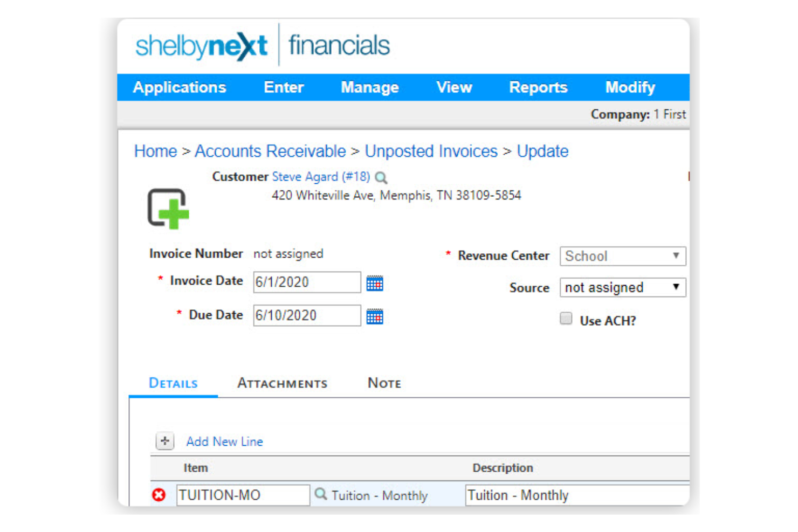798x532 pixels.
Task: Open the item lookup magnifier beside TUITION-MO
Action: click(320, 494)
